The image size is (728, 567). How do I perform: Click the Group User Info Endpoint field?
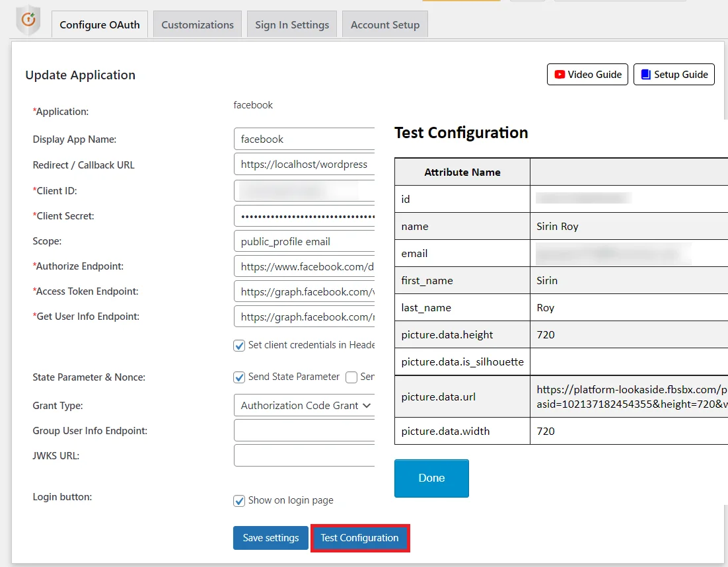coord(305,430)
